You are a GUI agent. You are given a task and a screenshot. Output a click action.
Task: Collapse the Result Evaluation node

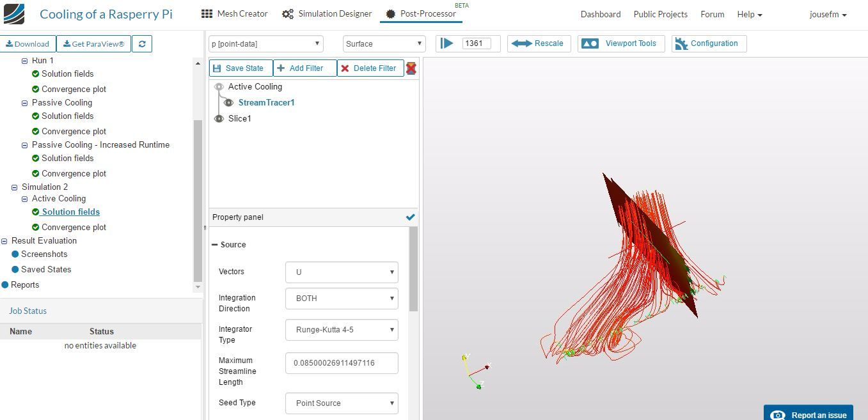tap(4, 240)
